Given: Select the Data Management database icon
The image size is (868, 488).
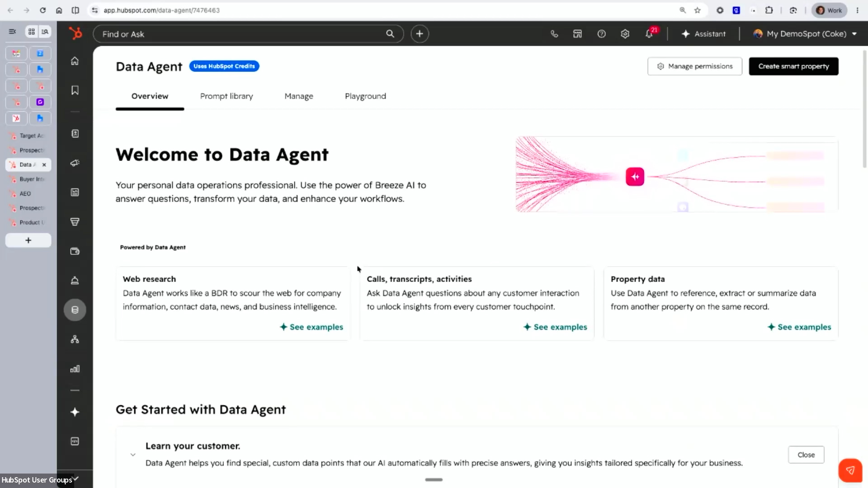Looking at the screenshot, I should tap(75, 310).
